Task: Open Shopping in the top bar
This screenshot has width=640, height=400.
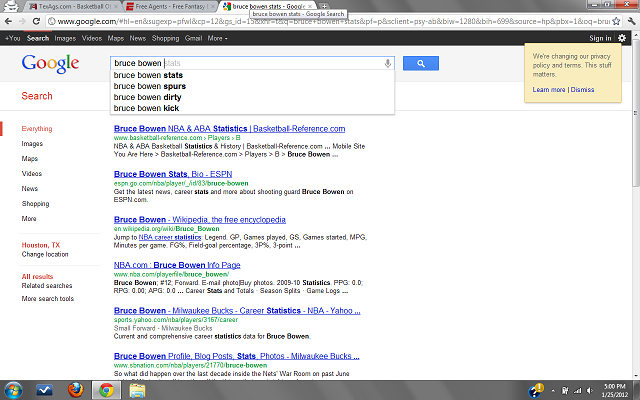Action: 165,38
